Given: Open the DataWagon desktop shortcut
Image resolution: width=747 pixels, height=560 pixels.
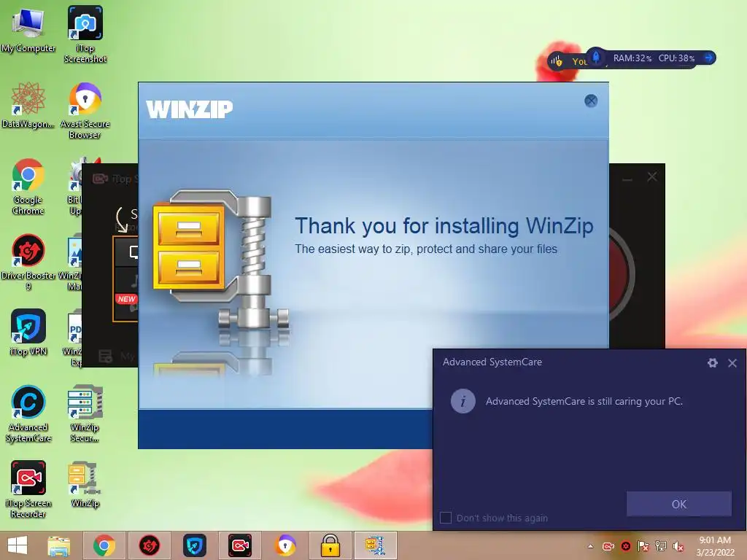Looking at the screenshot, I should pyautogui.click(x=28, y=106).
